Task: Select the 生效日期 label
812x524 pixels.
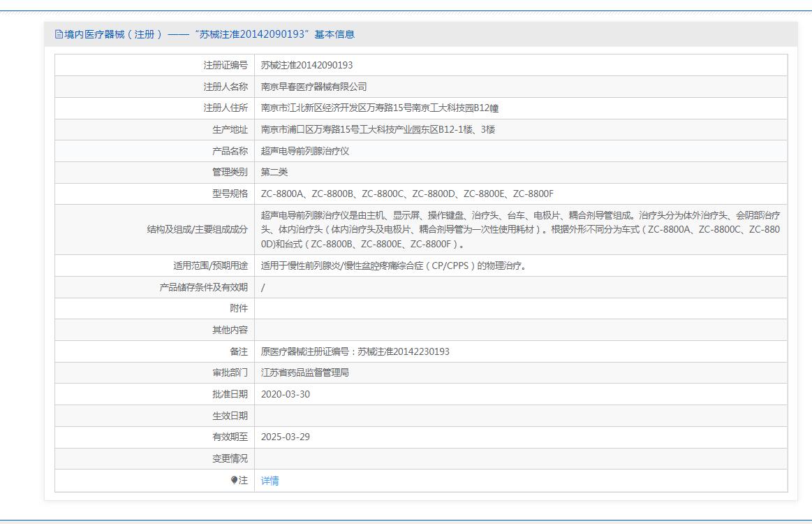Action: (x=230, y=416)
